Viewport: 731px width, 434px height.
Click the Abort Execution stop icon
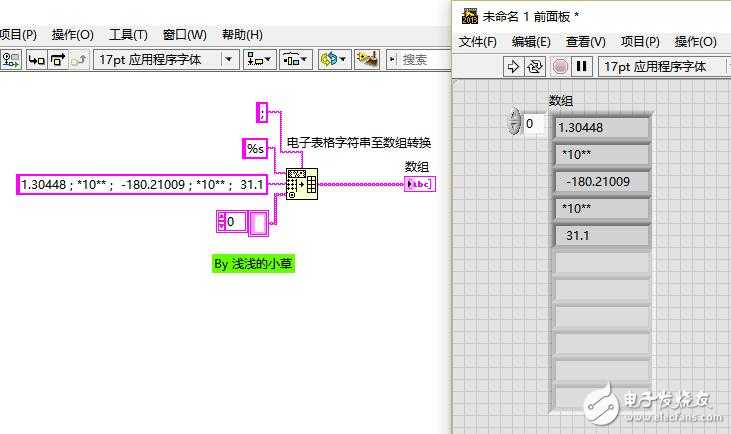click(560, 67)
